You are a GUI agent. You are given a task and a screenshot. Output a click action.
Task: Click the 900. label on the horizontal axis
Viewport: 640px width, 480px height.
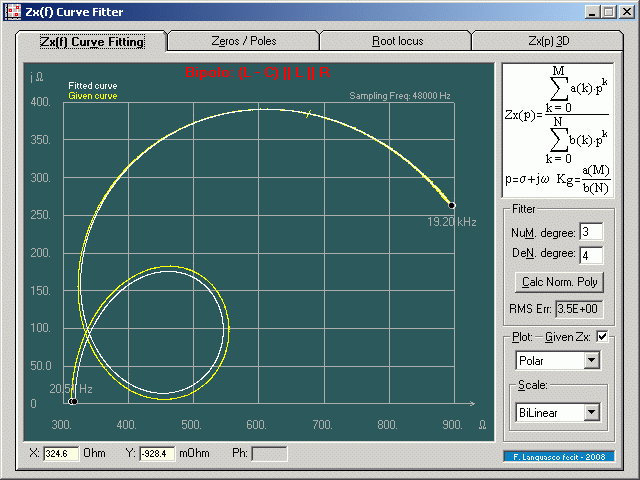(452, 425)
